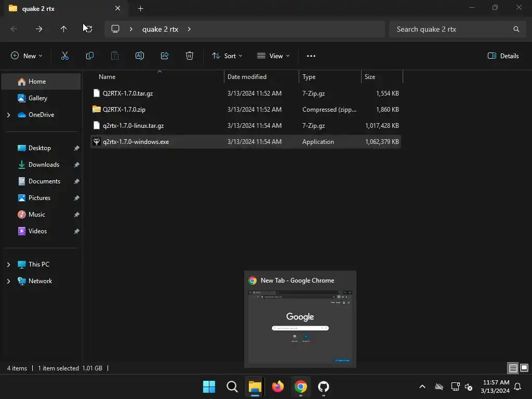Screen dimensions: 532x399
Task: Select Q2RTX-1.7.0.zip file
Action: (x=246, y=109)
